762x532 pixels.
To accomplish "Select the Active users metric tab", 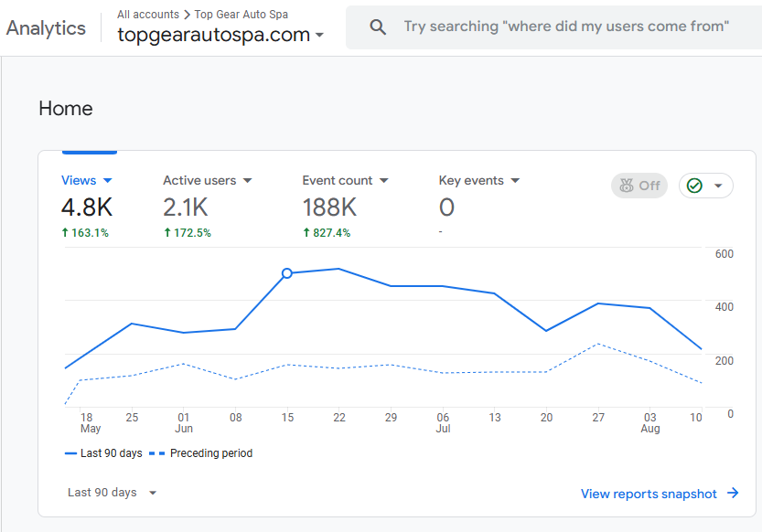I will 199,181.
